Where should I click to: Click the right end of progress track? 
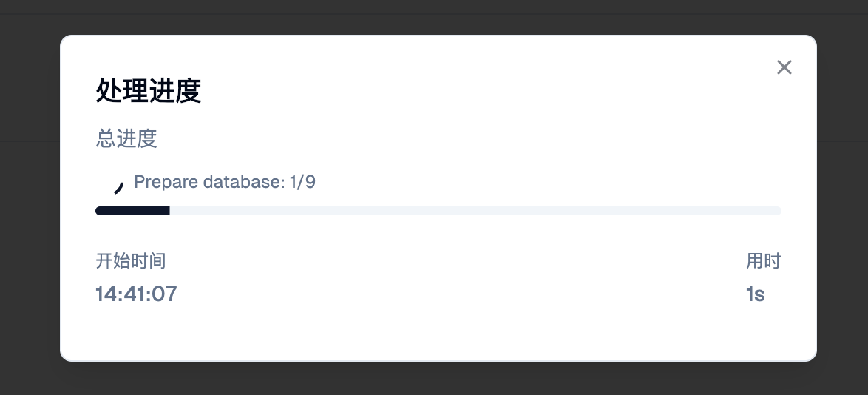pos(776,211)
